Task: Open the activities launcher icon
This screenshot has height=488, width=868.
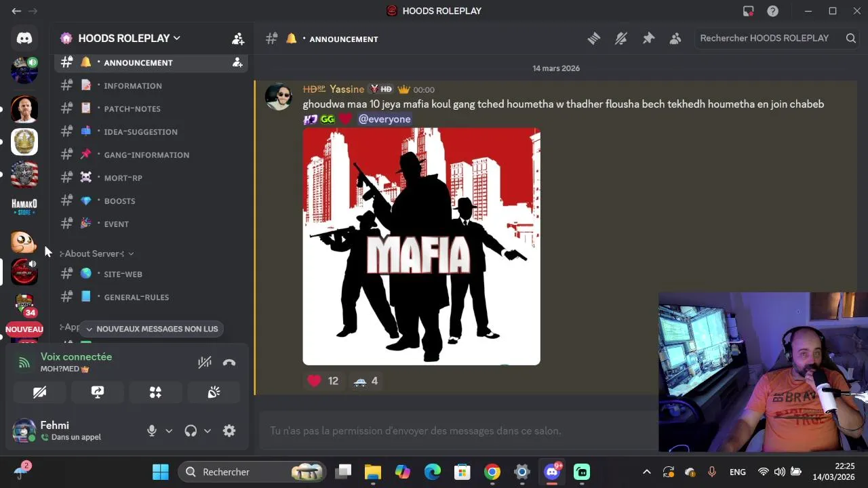Action: click(x=155, y=392)
